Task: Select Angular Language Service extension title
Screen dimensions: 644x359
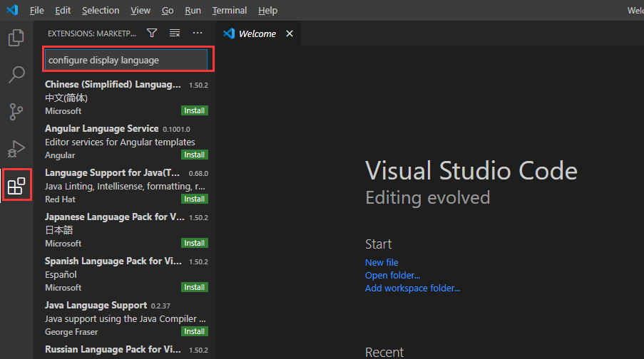Action: click(x=101, y=128)
